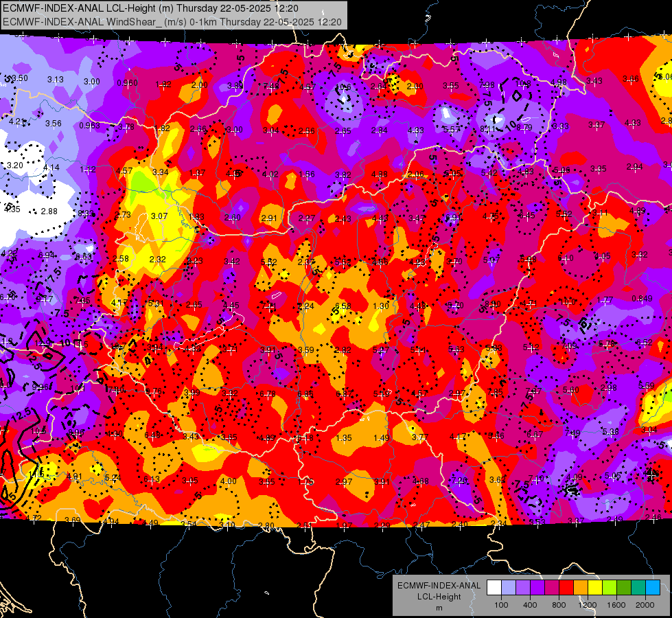This screenshot has width=672, height=618.
Task: Click the value 1.35 in orange area
Action: pyautogui.click(x=344, y=438)
